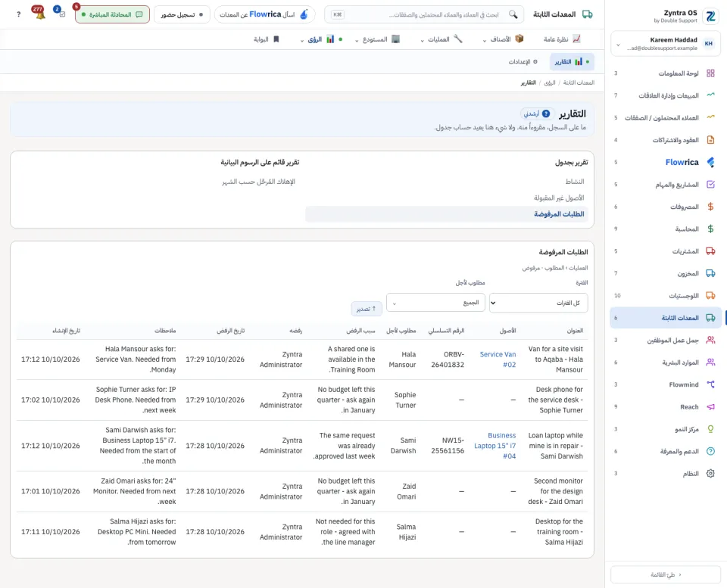Expand the Kareem Haddad account switcher

click(x=666, y=44)
